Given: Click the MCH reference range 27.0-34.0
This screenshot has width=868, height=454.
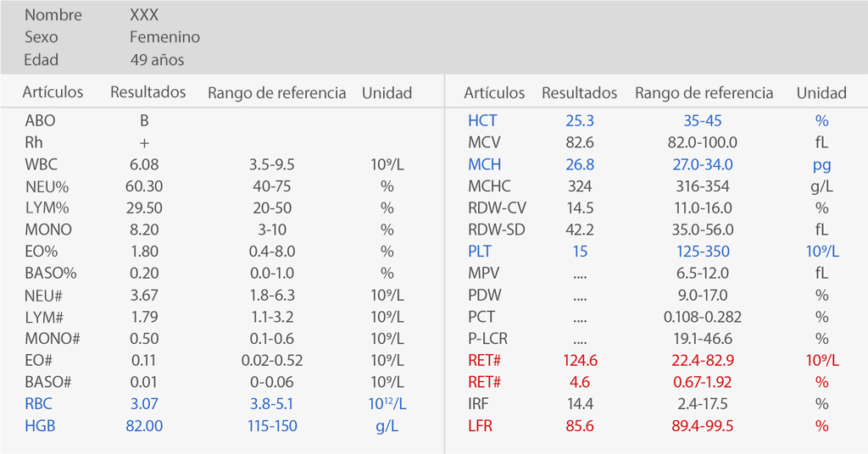Looking at the screenshot, I should [702, 165].
